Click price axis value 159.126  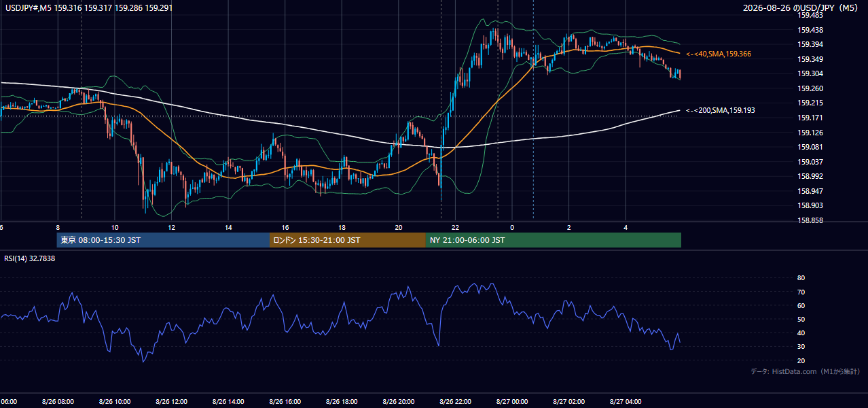point(810,133)
